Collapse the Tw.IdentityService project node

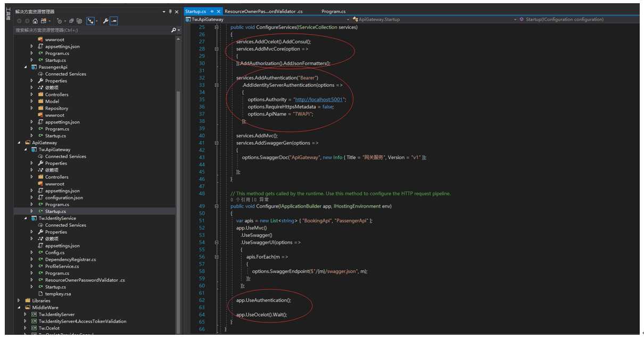(26, 218)
